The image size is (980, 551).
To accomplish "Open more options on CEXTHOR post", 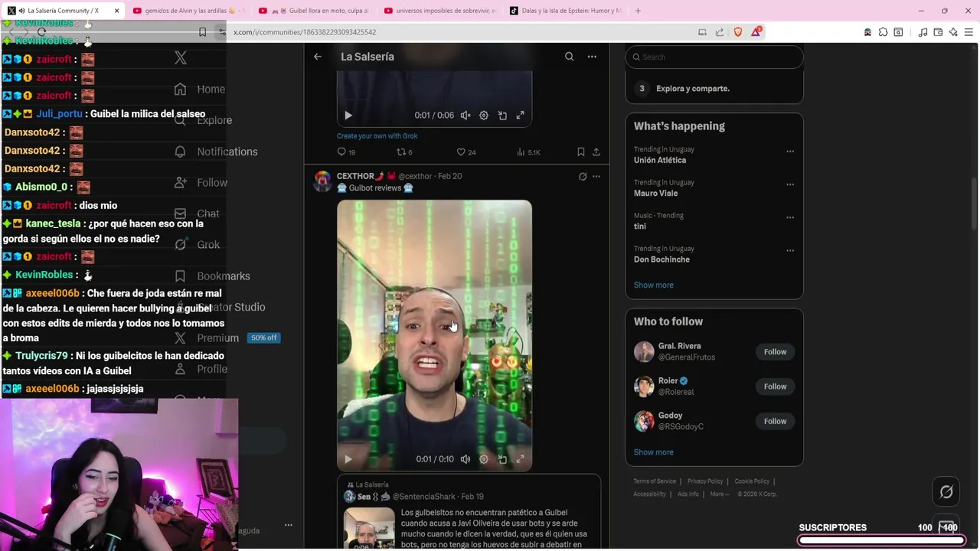I will pos(596,177).
